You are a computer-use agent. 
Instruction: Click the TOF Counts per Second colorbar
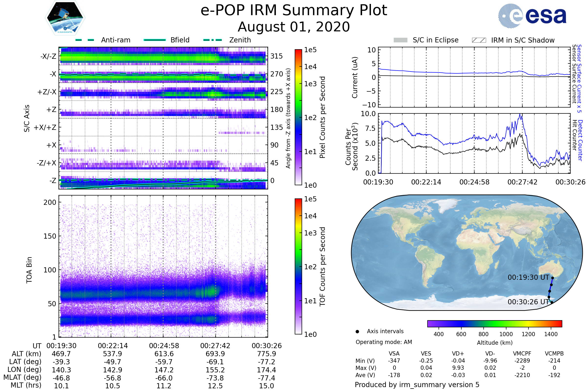(298, 267)
